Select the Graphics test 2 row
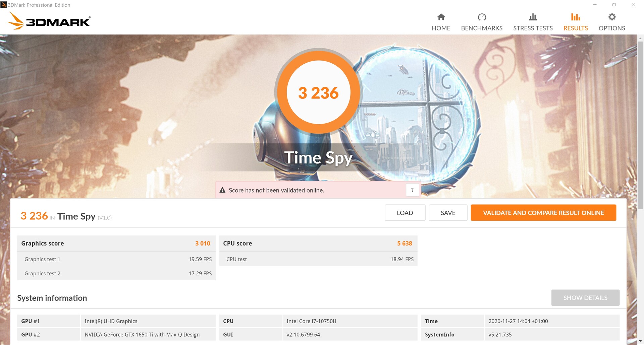 116,273
